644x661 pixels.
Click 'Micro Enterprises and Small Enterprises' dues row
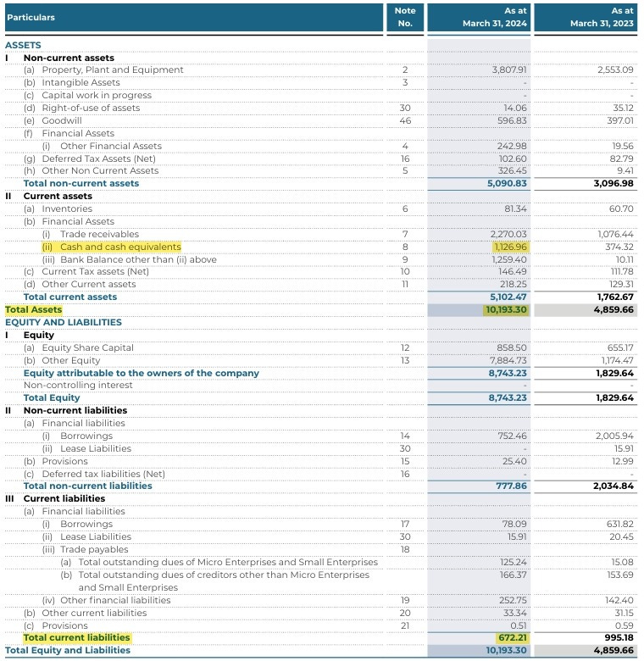[228, 562]
